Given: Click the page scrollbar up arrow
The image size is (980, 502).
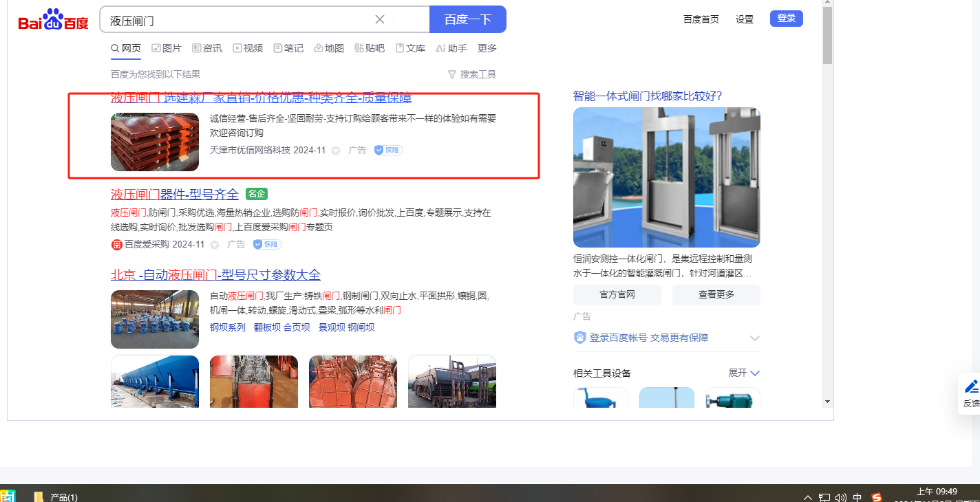Looking at the screenshot, I should pos(828,4).
